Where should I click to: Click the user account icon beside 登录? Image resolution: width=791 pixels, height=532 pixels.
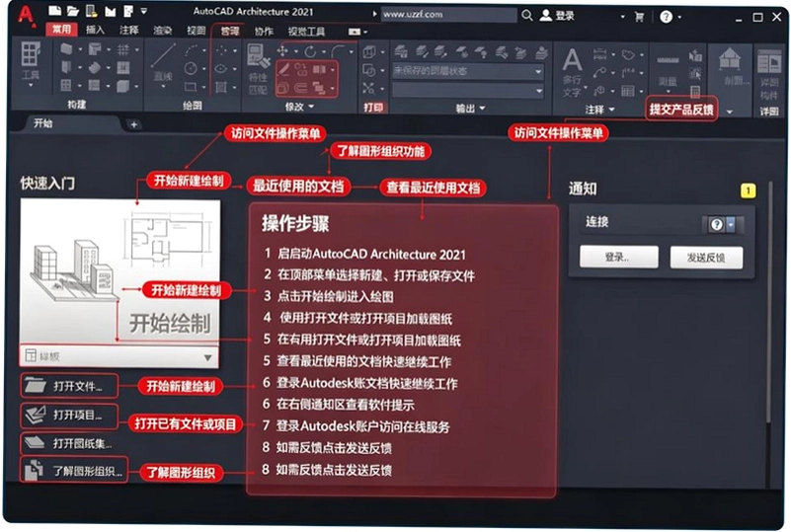coord(545,15)
